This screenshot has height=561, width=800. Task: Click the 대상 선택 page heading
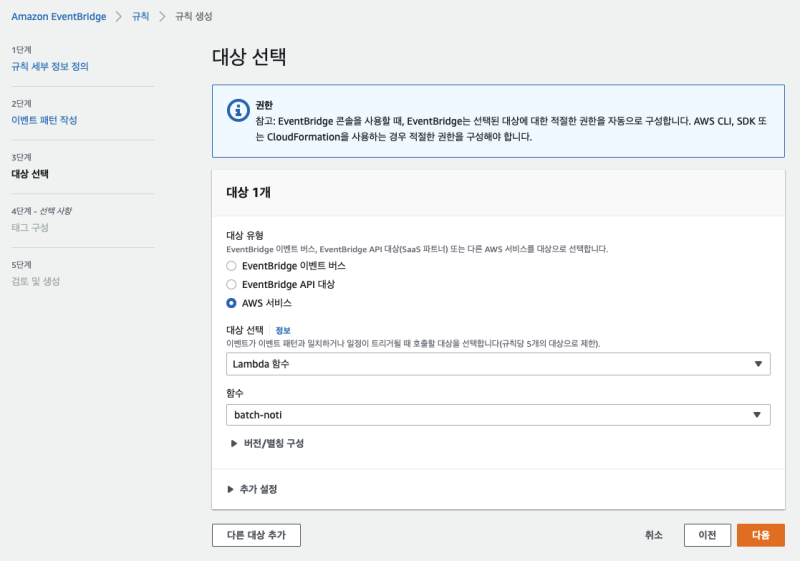[x=249, y=56]
